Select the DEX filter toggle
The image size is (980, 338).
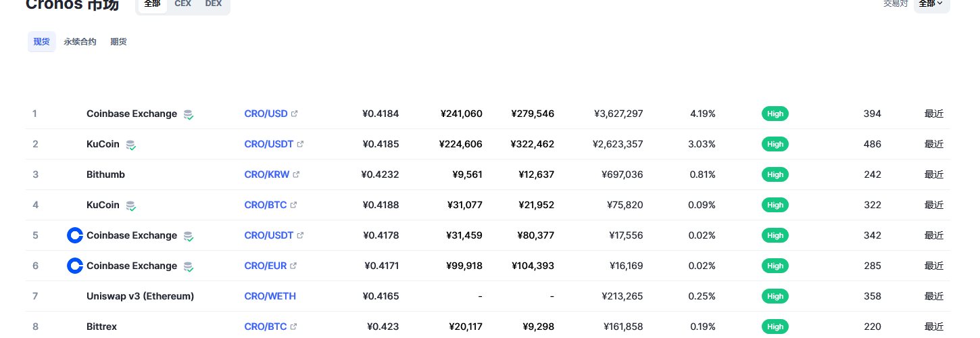pos(214,4)
